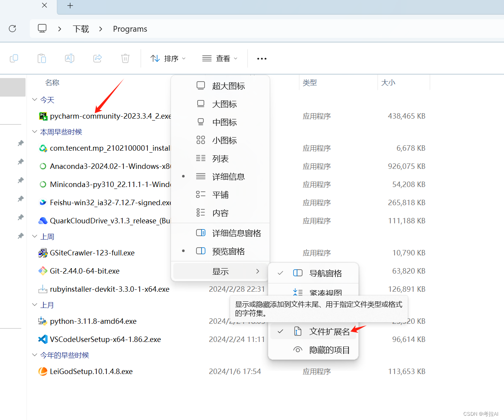Select 中图标 view option

pyautogui.click(x=220, y=122)
